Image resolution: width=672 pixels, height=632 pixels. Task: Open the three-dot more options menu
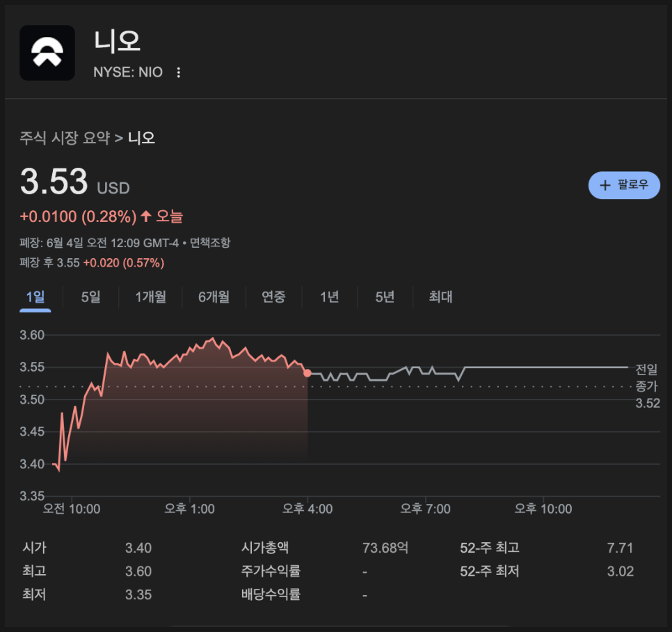(179, 72)
